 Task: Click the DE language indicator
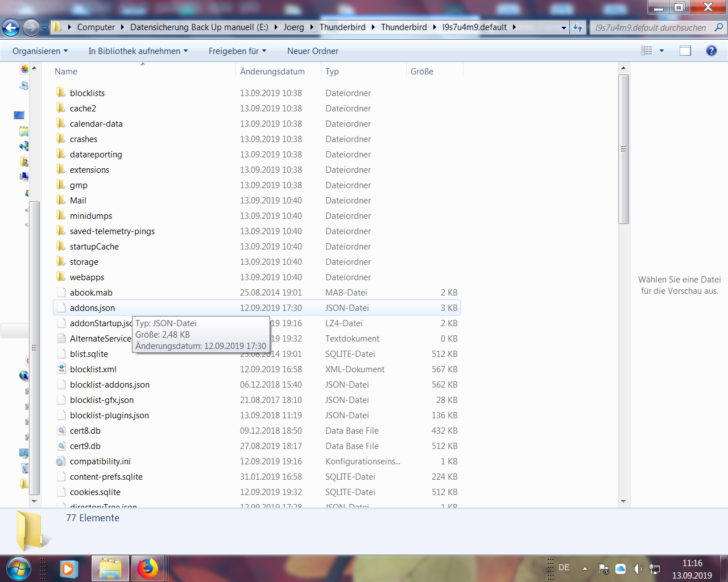pyautogui.click(x=564, y=567)
